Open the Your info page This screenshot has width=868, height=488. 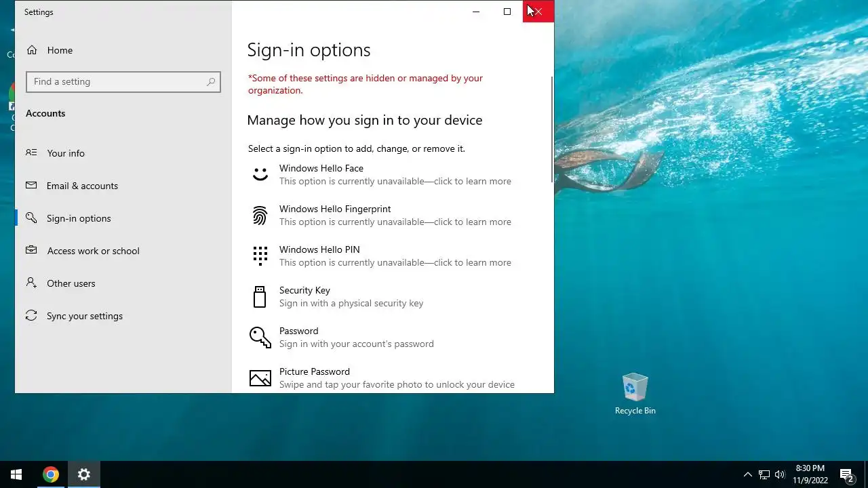coord(123,153)
